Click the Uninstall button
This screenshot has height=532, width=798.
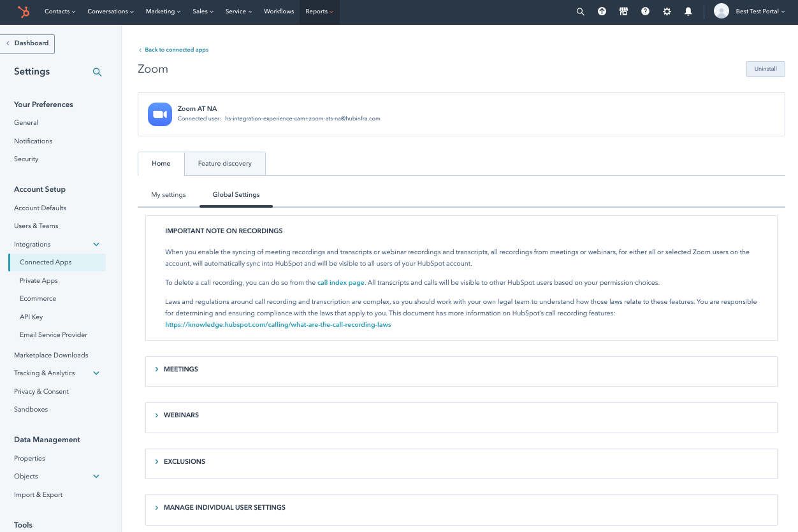click(765, 69)
